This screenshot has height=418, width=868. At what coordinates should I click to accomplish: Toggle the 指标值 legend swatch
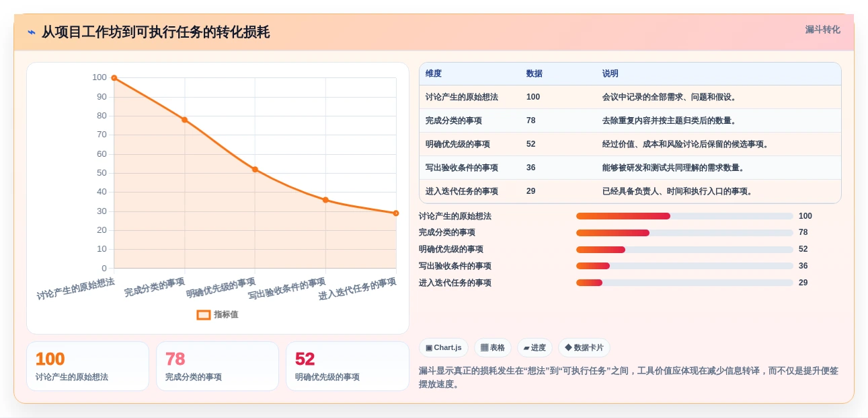[204, 314]
